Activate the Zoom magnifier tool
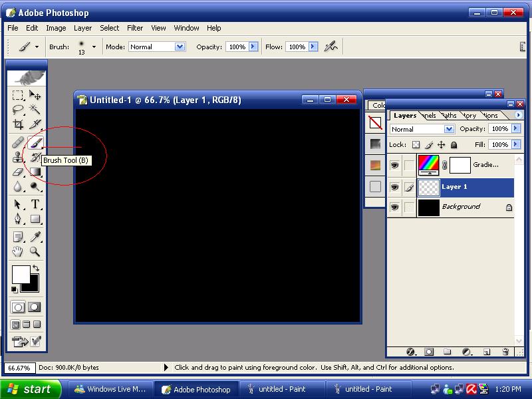 (35, 252)
